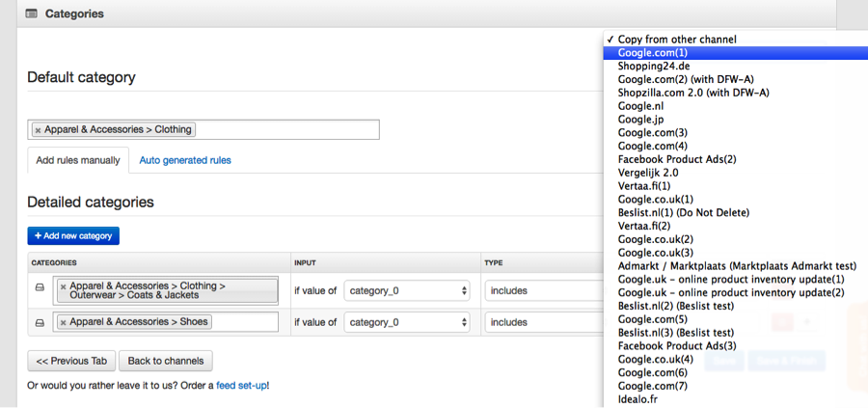Switch to Add rules manually tab
868x408 pixels.
pos(78,160)
